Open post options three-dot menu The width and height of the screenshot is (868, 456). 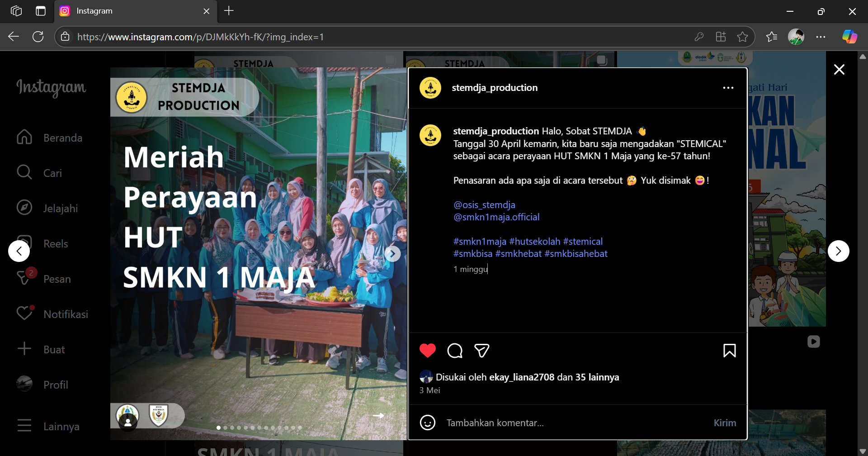tap(728, 88)
